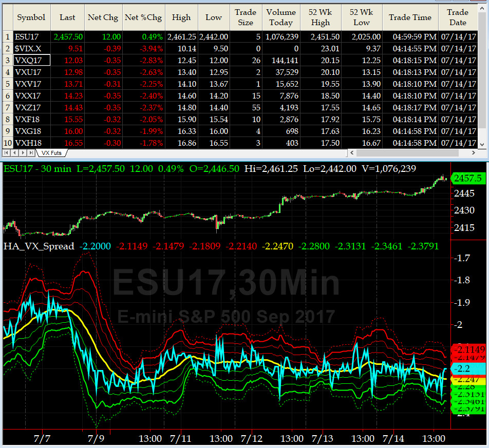Go to first sheet tab arrow

tap(6, 153)
